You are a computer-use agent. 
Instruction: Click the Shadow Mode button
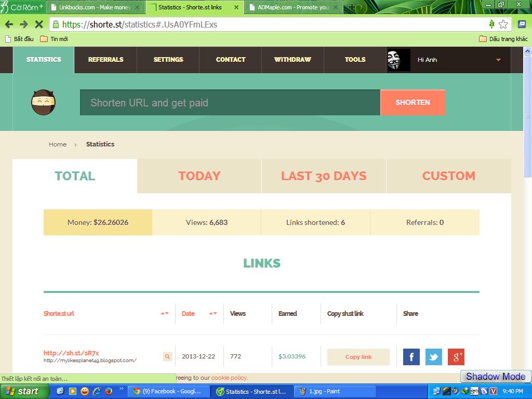(x=496, y=376)
